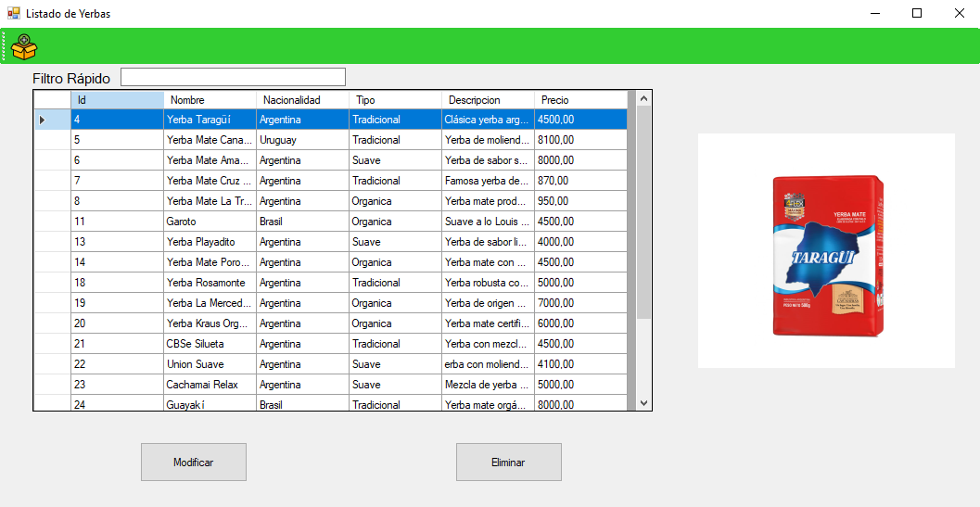The width and height of the screenshot is (980, 507).
Task: Click the Tipo column header
Action: (395, 99)
